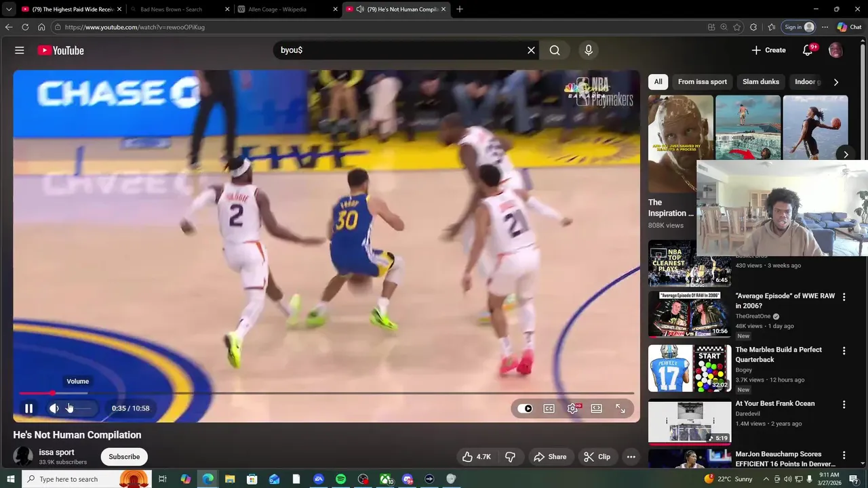The width and height of the screenshot is (868, 488).
Task: Toggle closed captions on the video
Action: coord(549,408)
